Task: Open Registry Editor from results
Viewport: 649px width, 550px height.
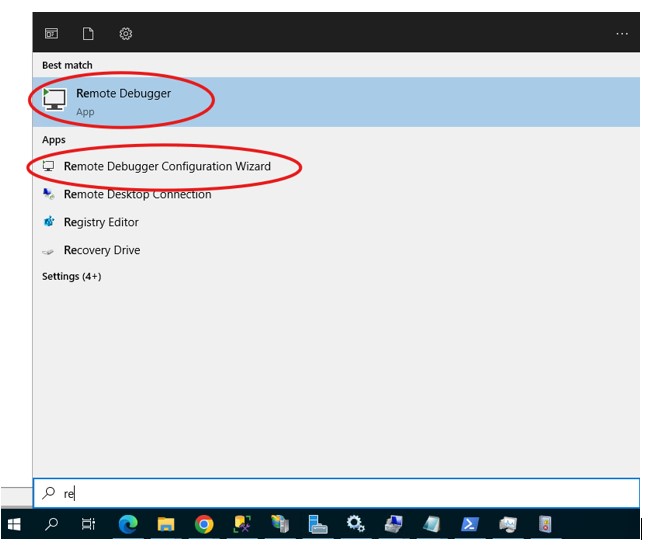Action: (x=101, y=222)
